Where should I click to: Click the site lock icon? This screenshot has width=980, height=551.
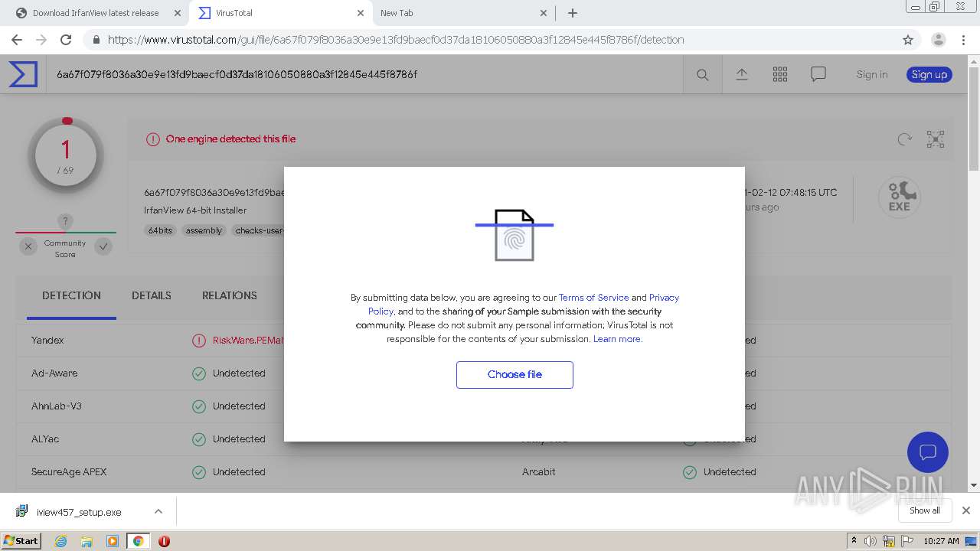96,40
